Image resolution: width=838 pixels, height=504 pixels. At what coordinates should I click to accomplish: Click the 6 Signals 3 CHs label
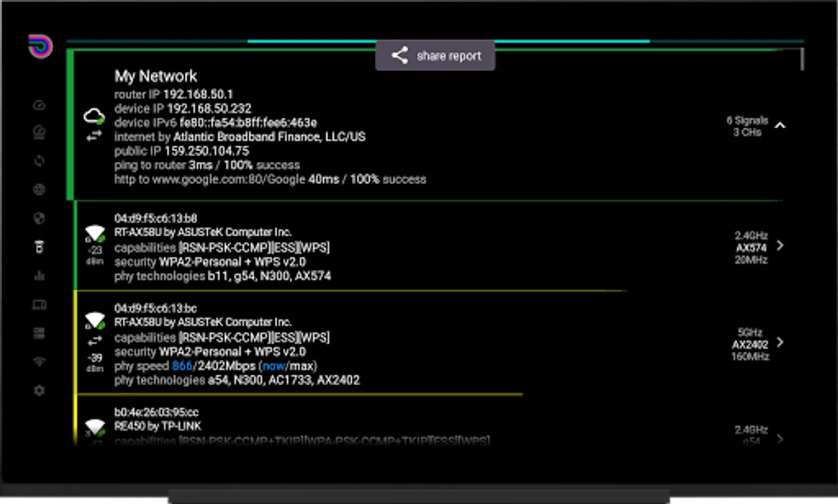pyautogui.click(x=747, y=126)
